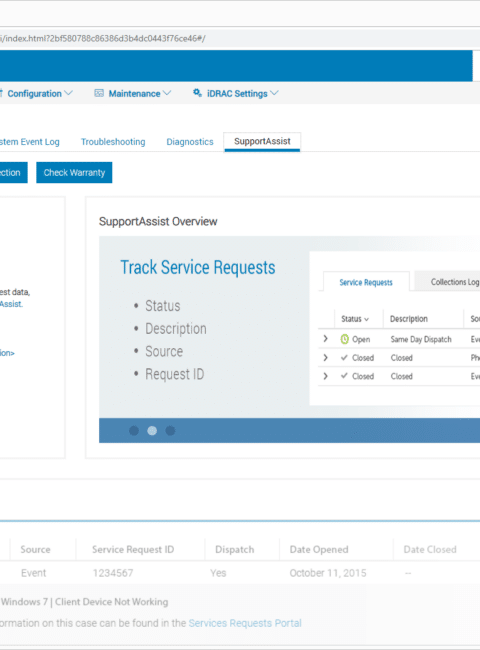Open the Service Requests tab in overview
Image resolution: width=480 pixels, height=650 pixels.
366,282
